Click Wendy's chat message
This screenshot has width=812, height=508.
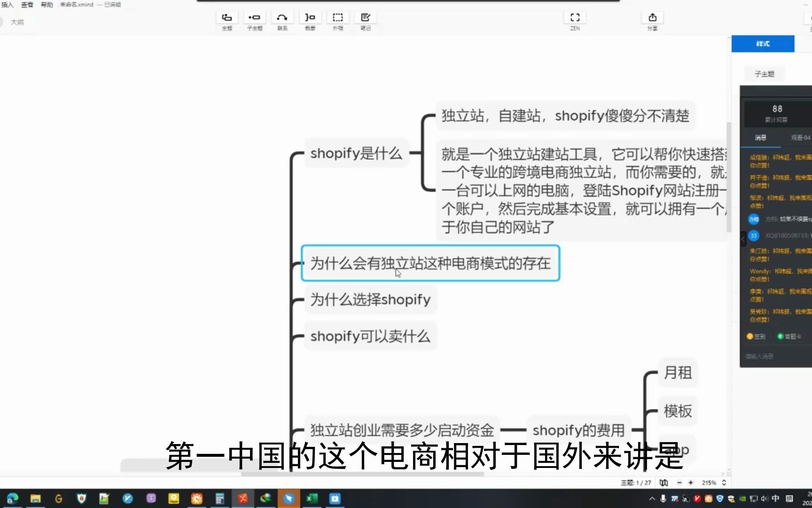pos(780,275)
